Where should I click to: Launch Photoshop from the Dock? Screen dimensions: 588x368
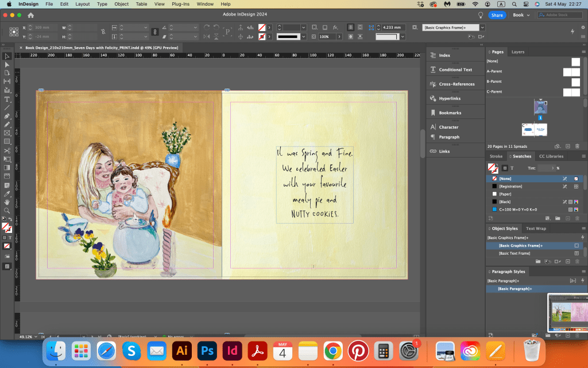207,350
